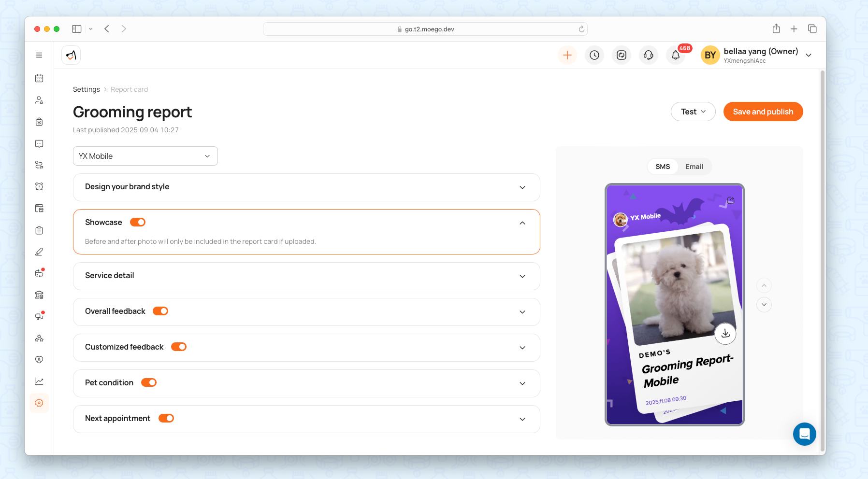This screenshot has height=479, width=868.
Task: Expand the Service detail section
Action: [306, 276]
